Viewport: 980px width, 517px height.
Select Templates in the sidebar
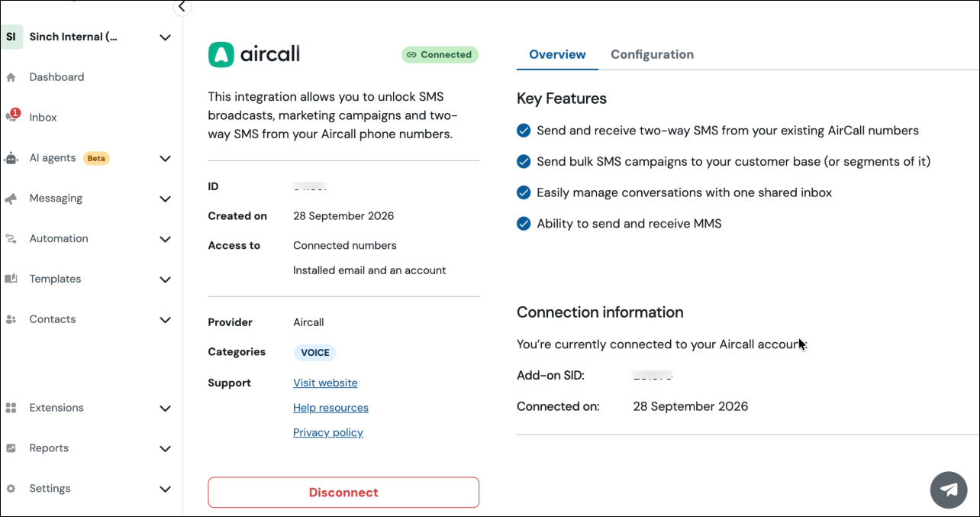(55, 280)
